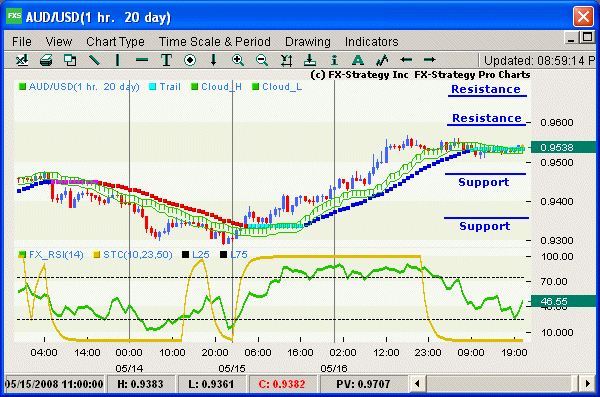This screenshot has height=397, width=600.
Task: Click the Updated time display
Action: pos(539,60)
